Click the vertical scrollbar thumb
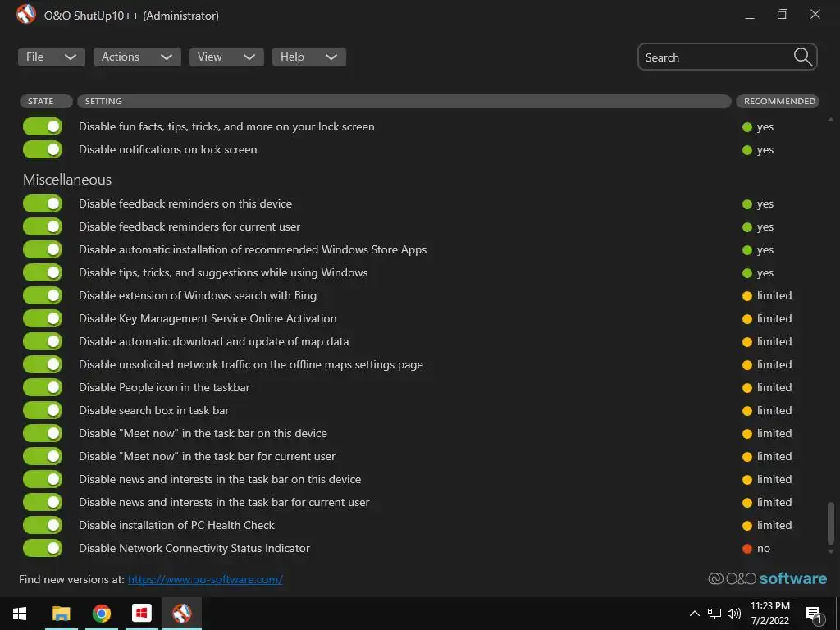 point(831,523)
